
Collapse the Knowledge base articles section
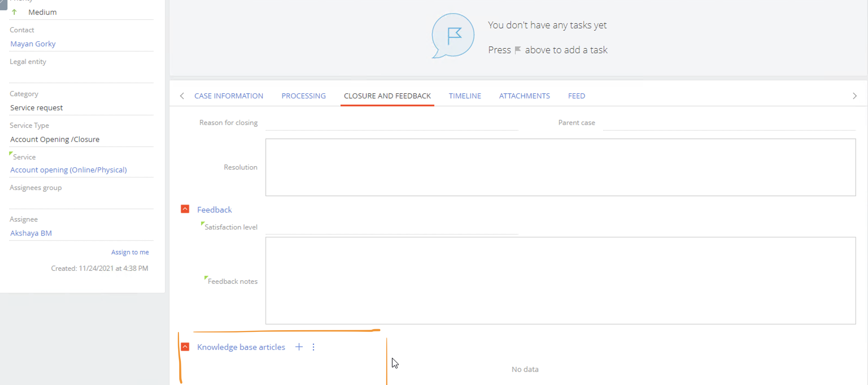(185, 347)
